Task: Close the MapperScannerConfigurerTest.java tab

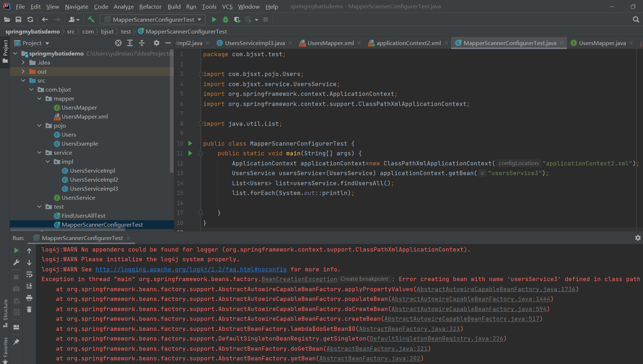Action: click(x=561, y=43)
